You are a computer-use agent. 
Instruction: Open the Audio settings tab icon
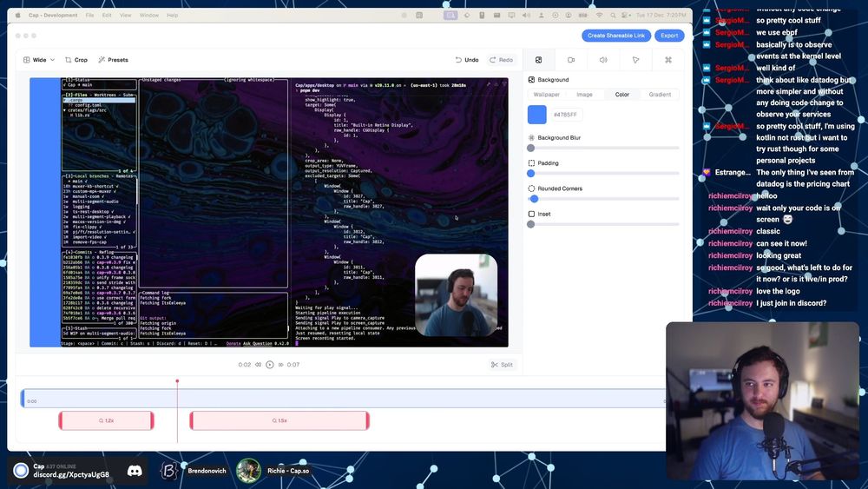(603, 60)
